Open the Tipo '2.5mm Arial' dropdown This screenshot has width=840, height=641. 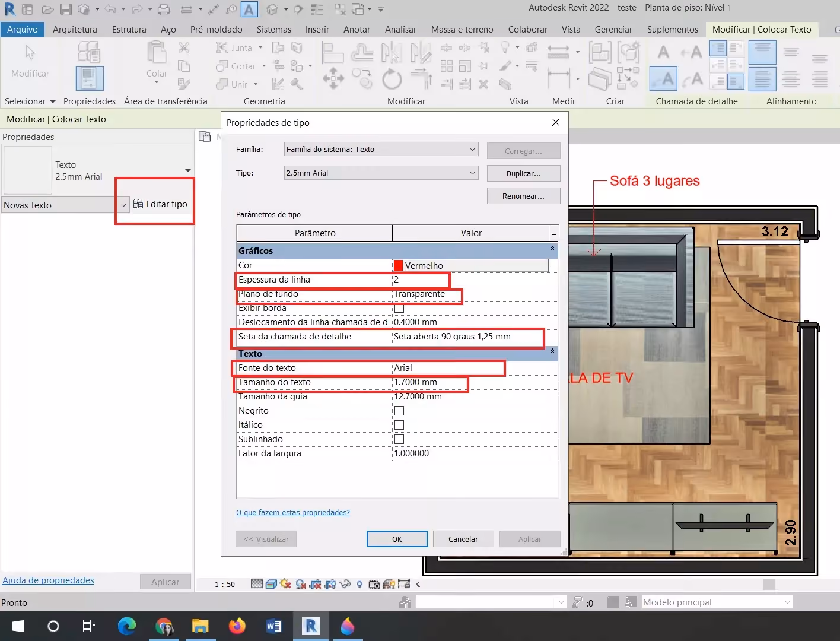coord(381,173)
